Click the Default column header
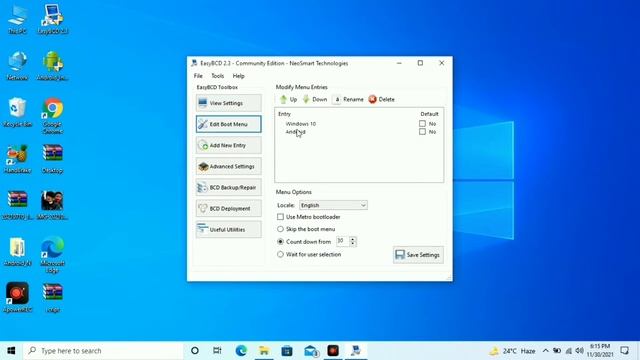 pos(429,114)
